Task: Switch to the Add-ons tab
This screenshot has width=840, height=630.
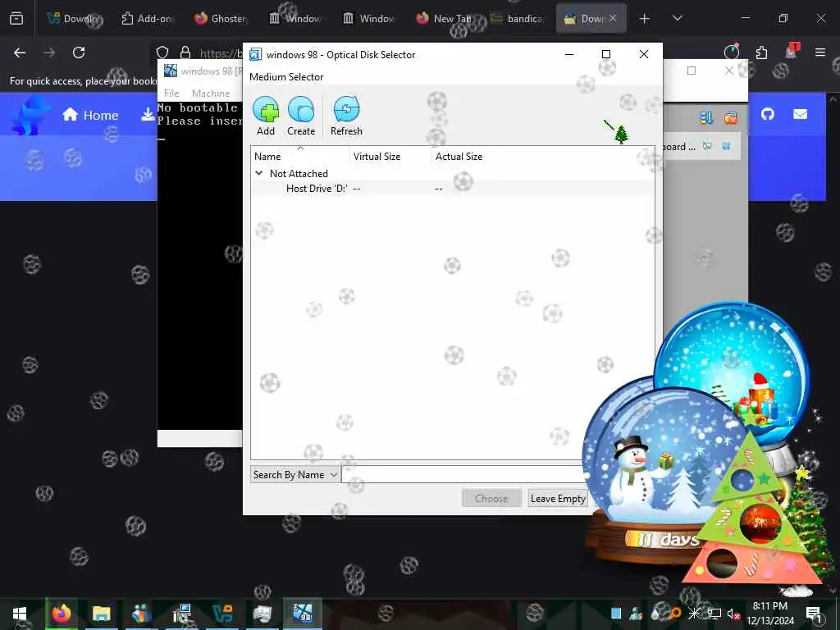Action: pos(148,19)
